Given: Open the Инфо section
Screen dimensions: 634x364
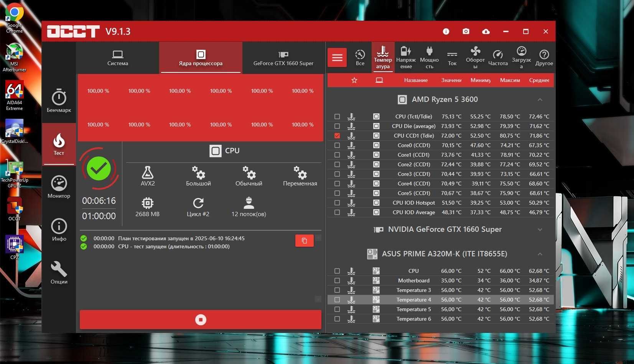Looking at the screenshot, I should tap(59, 230).
